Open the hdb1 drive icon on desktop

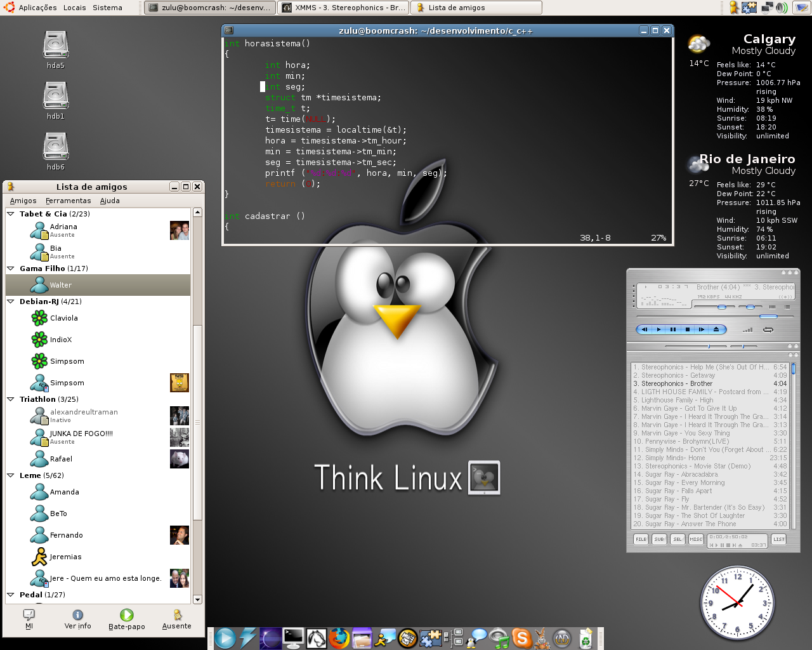click(x=56, y=100)
